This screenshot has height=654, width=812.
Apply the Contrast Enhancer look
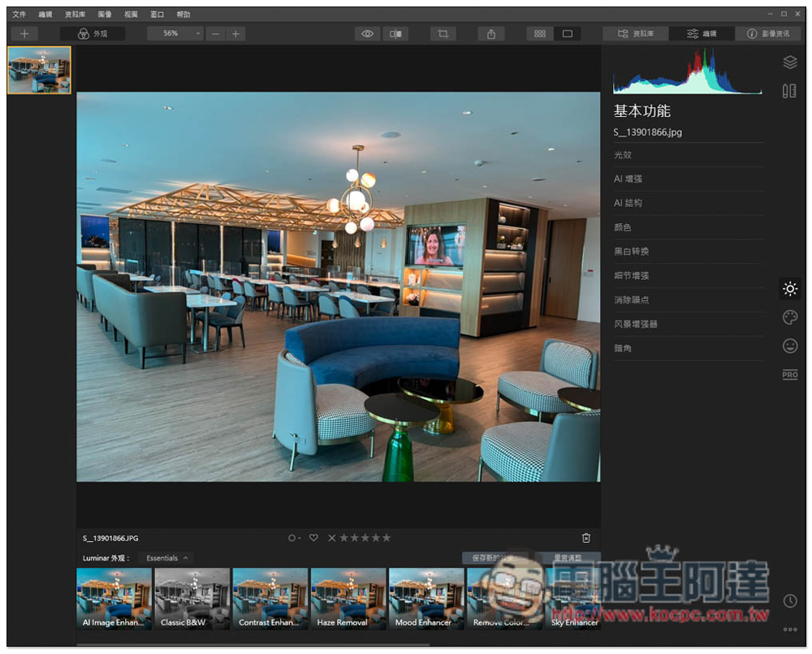[x=270, y=599]
